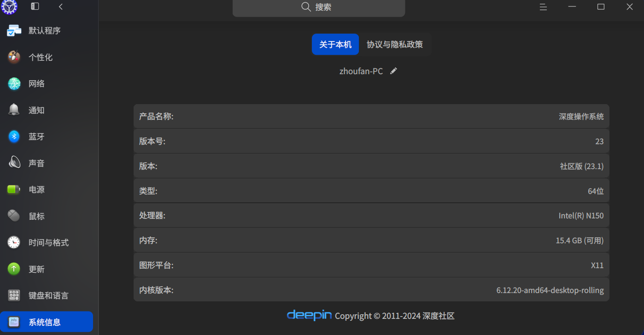The image size is (644, 335).
Task: Click the kernel version 6.12.20-amd64-desktop-rolling
Action: [550, 290]
